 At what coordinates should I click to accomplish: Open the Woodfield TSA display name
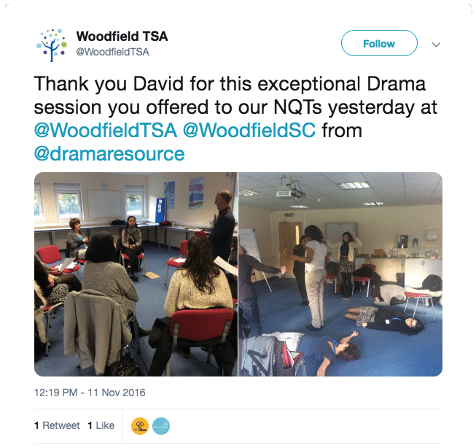point(122,36)
